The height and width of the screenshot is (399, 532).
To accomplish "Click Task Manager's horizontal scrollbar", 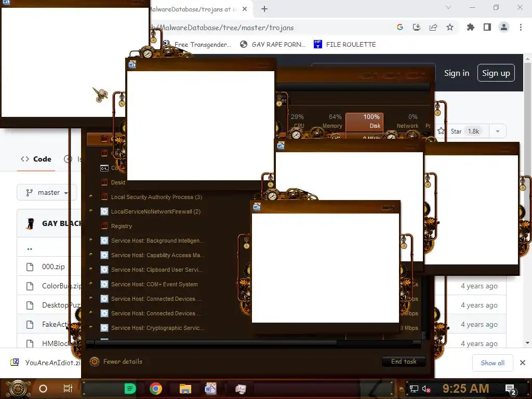I will [x=216, y=342].
